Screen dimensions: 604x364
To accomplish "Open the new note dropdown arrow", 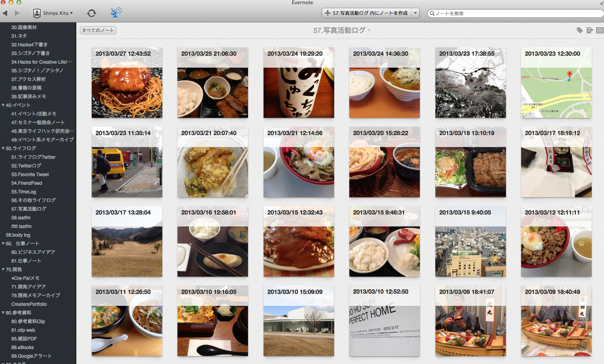I will [415, 13].
